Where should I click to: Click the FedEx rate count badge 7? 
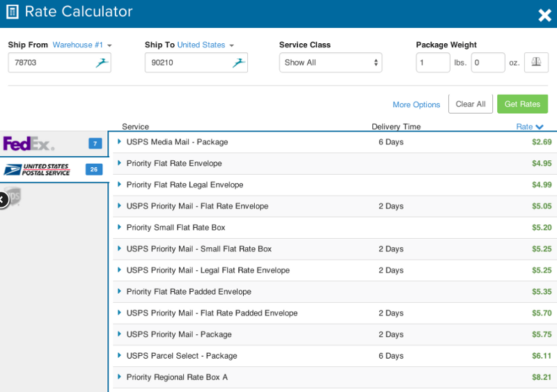(95, 143)
